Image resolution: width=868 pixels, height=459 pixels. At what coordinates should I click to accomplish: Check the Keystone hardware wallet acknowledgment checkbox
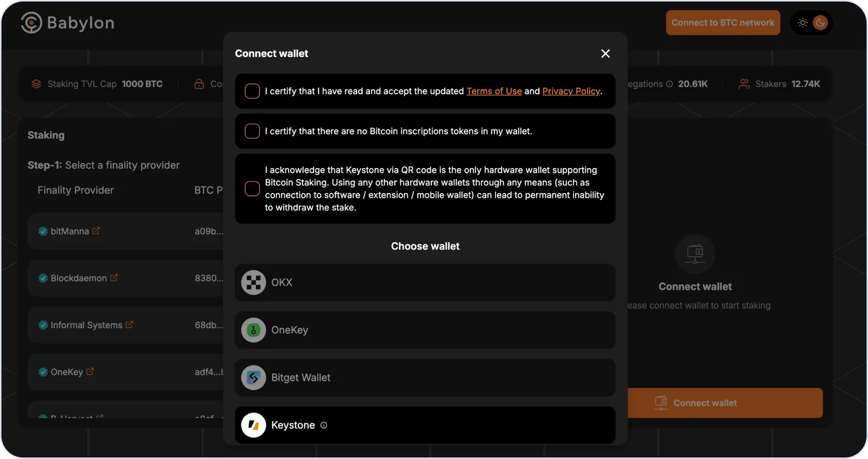click(x=252, y=189)
